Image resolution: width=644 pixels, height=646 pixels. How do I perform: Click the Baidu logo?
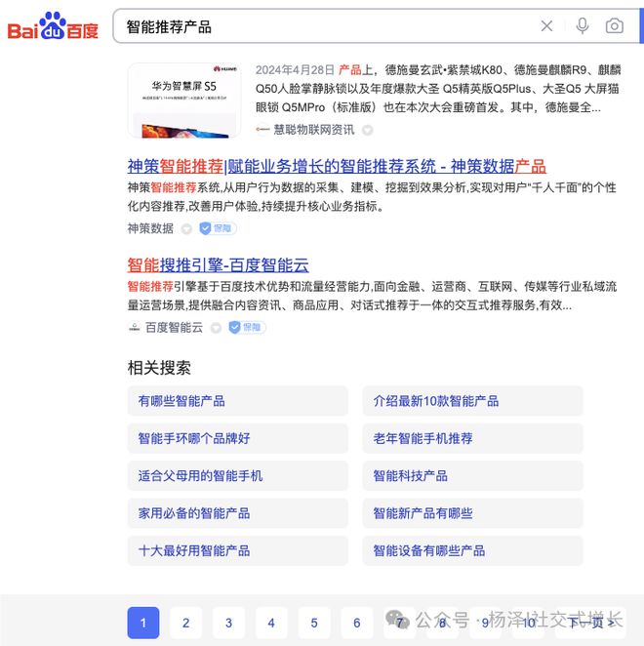(x=53, y=26)
